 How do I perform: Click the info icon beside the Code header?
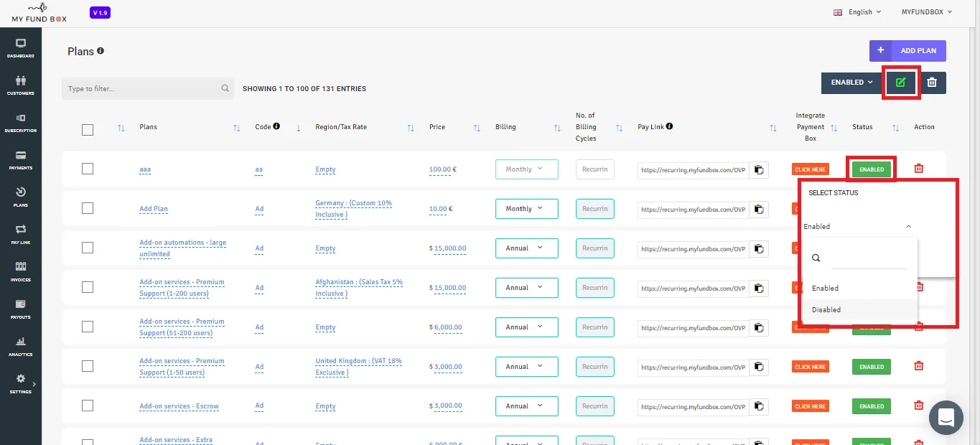point(276,126)
